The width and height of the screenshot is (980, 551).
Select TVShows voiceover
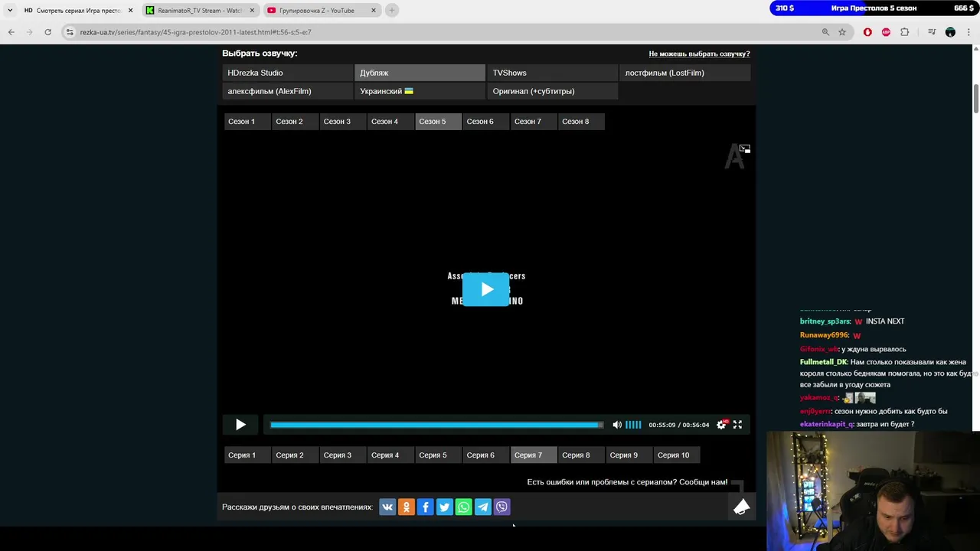pos(553,73)
